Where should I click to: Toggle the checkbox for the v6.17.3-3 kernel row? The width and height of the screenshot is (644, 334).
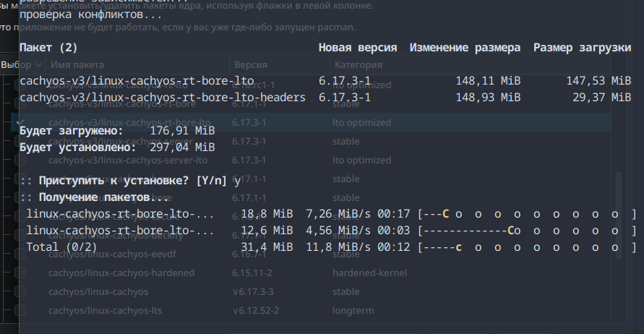coord(20,292)
